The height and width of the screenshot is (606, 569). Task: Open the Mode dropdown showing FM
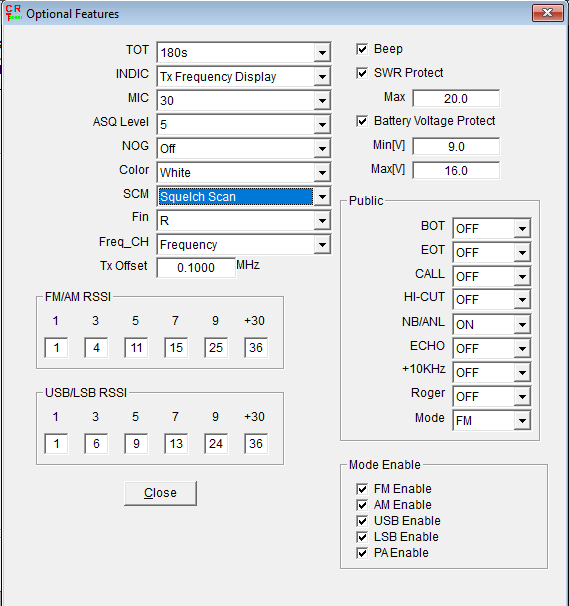[x=492, y=420]
